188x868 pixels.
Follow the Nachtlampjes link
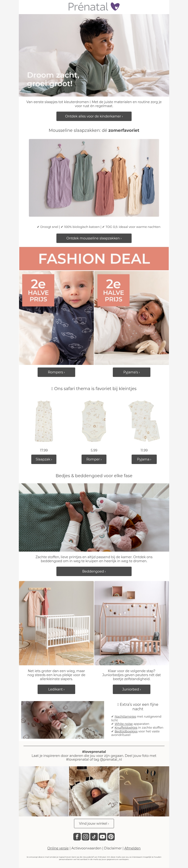coord(125,716)
